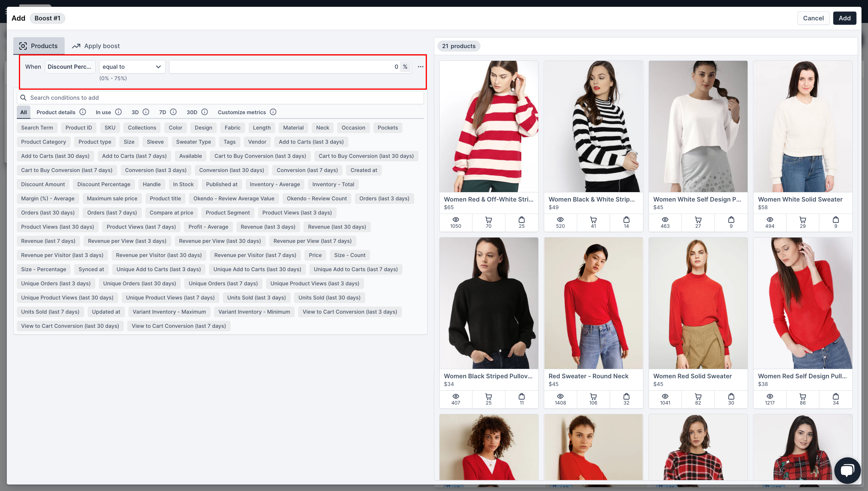The width and height of the screenshot is (868, 491).
Task: Click the Apply boost trend arrow icon
Action: tap(76, 46)
